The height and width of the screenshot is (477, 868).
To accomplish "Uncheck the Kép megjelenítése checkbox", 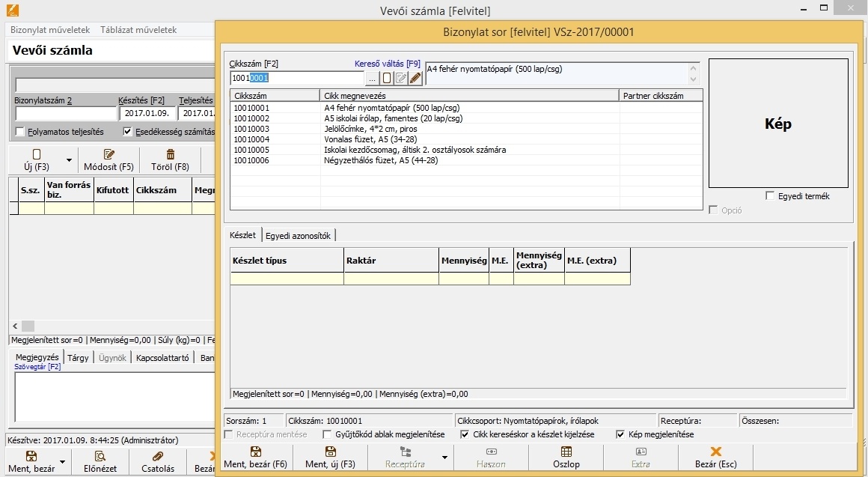I will [x=620, y=434].
